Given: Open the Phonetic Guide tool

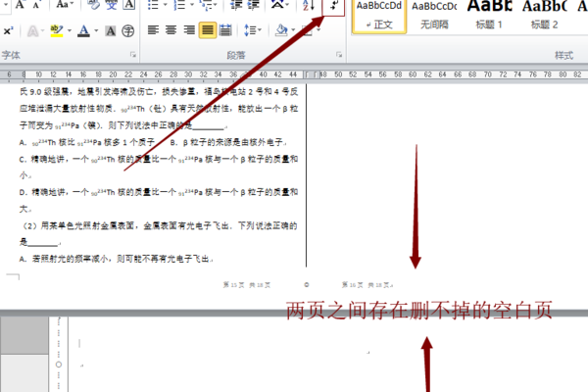Looking at the screenshot, I should coord(111,5).
